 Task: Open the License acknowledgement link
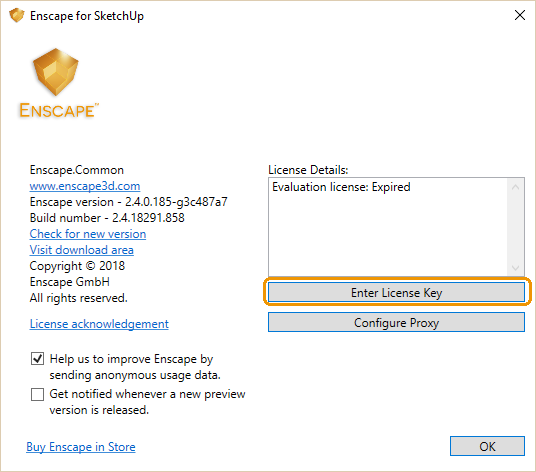[99, 324]
